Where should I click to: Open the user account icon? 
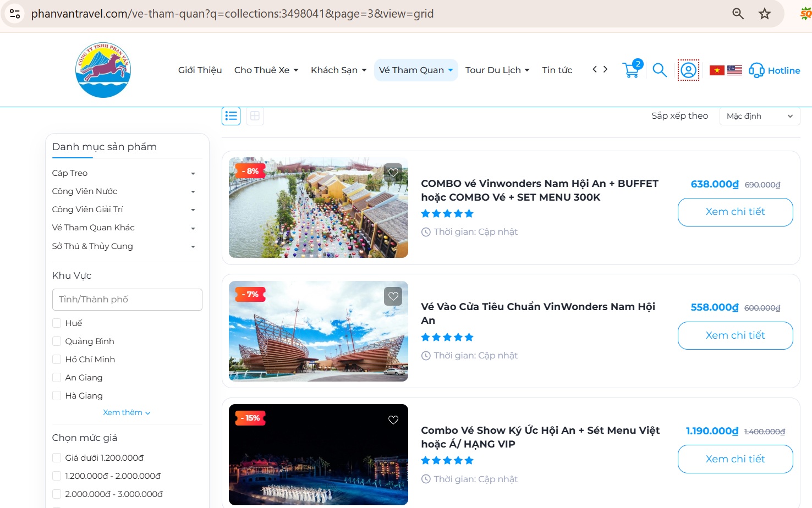point(688,70)
